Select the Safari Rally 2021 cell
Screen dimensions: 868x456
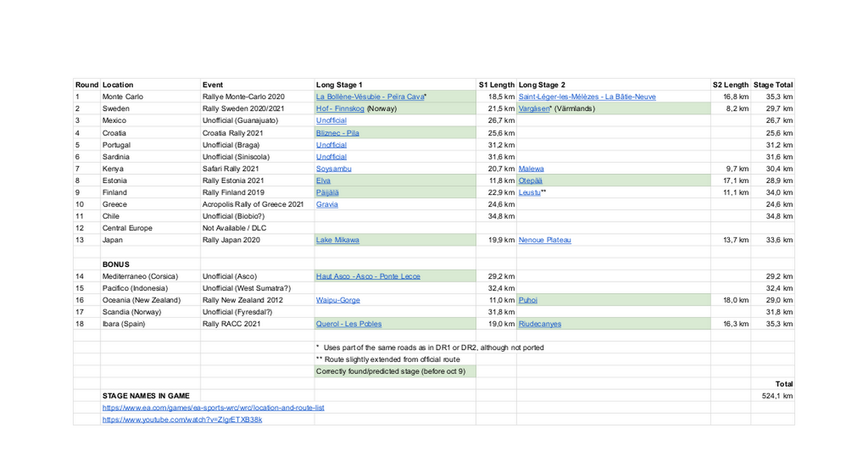point(258,169)
